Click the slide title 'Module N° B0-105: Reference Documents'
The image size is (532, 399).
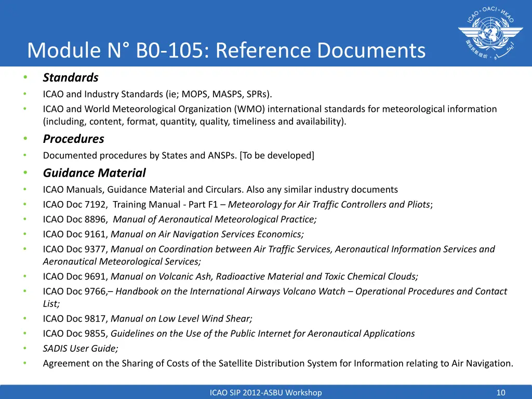pos(226,51)
